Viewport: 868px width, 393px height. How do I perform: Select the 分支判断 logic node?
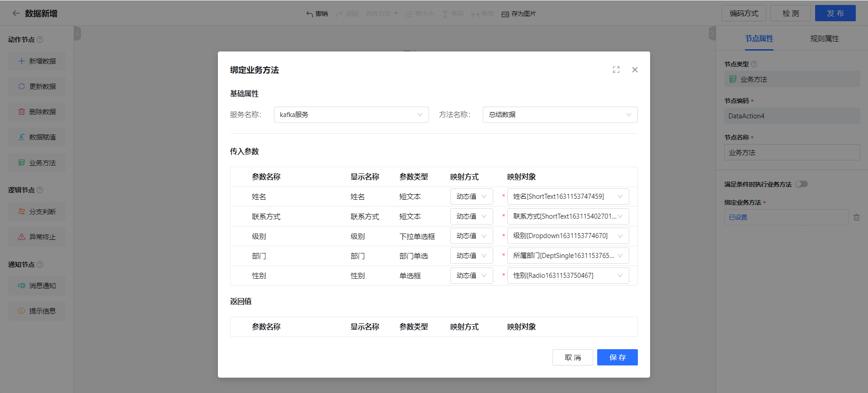click(37, 211)
